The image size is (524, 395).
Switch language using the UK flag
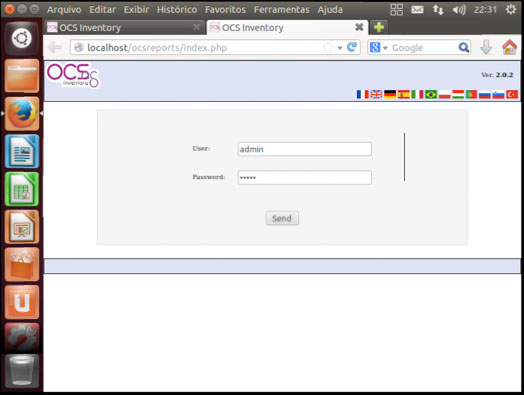[376, 95]
